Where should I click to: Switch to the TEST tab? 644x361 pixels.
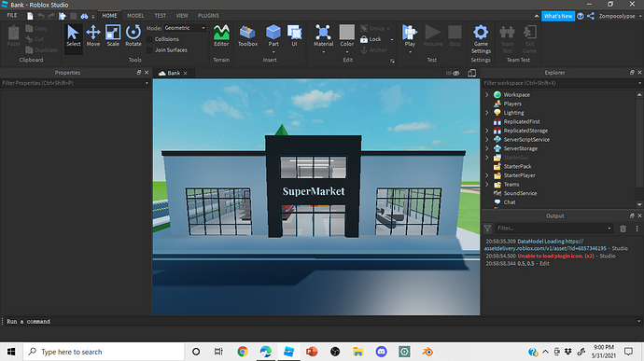click(161, 16)
